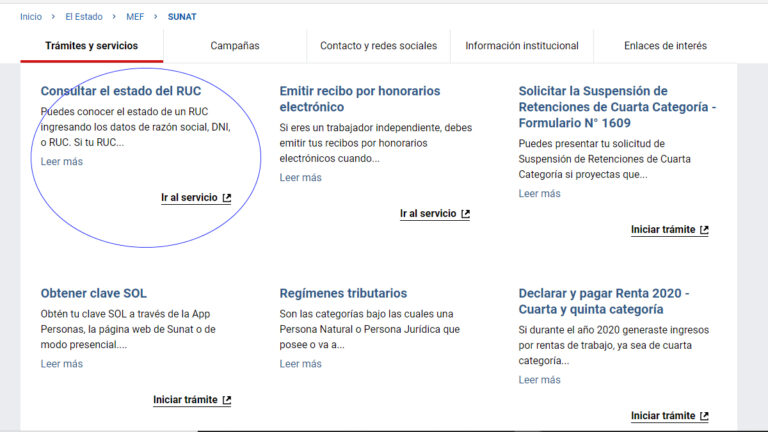768x432 pixels.
Task: Open Consultar el estado del RUC heading
Action: [x=120, y=91]
